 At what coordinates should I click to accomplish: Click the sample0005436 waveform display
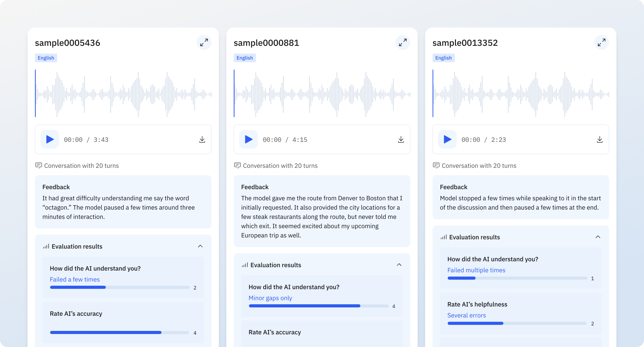pyautogui.click(x=123, y=94)
